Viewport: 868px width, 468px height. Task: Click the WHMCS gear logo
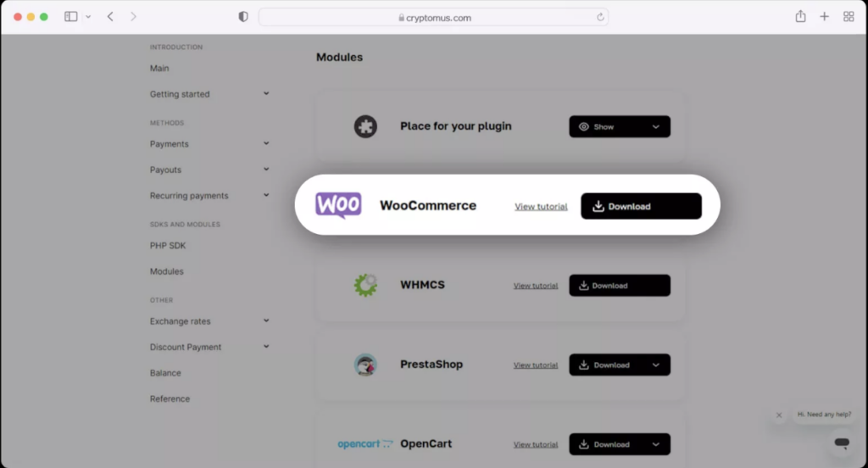coord(365,285)
